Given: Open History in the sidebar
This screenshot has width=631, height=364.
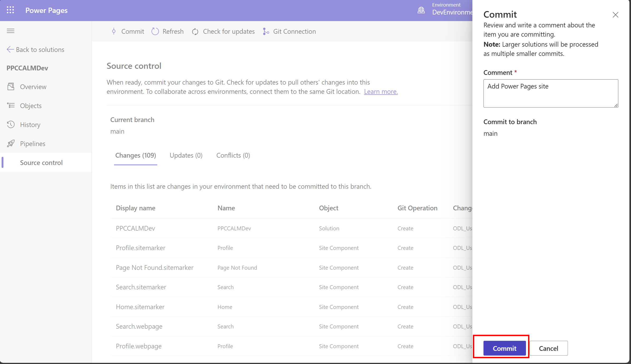Looking at the screenshot, I should (30, 125).
